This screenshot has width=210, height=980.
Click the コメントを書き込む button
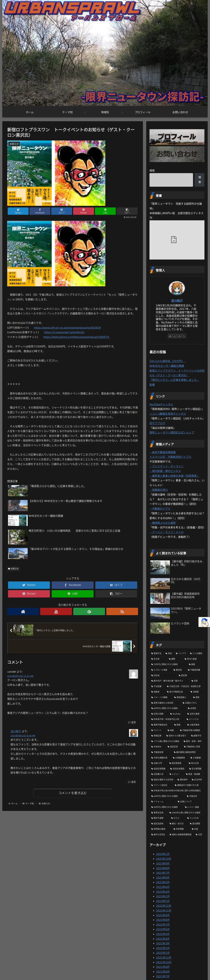tap(72, 793)
